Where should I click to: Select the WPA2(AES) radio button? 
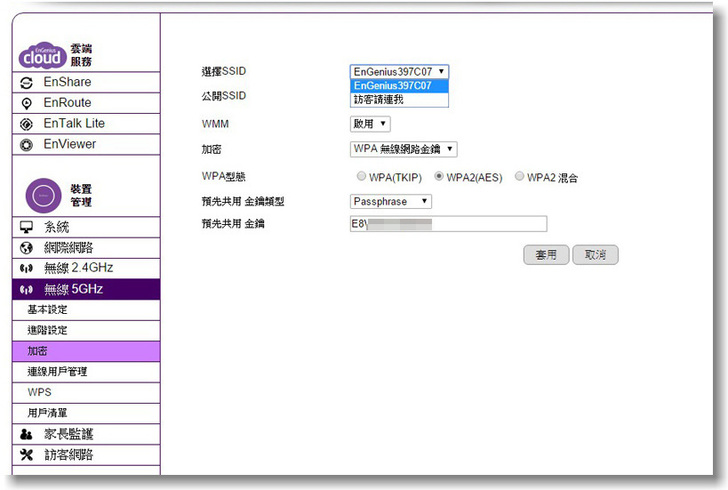coord(439,176)
